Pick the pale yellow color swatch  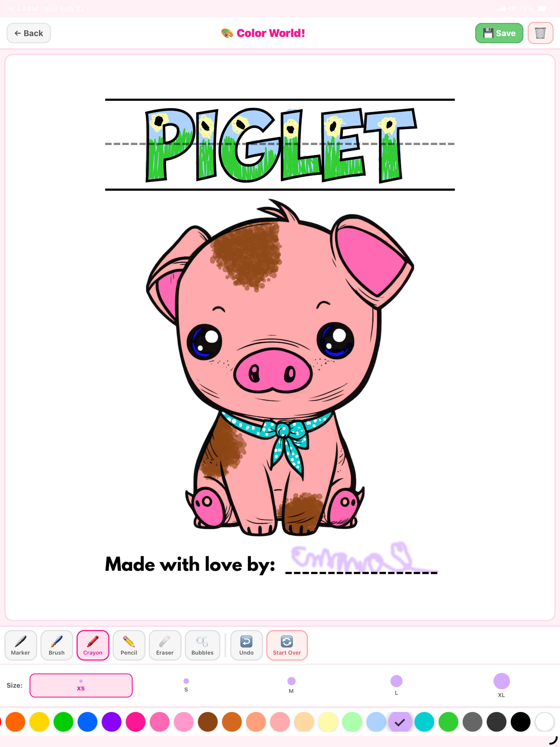(328, 722)
